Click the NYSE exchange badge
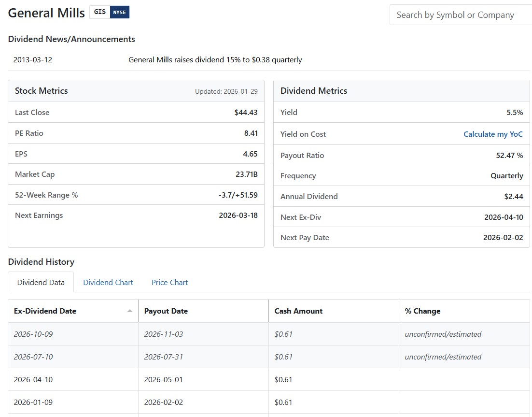The width and height of the screenshot is (532, 417). pyautogui.click(x=120, y=13)
